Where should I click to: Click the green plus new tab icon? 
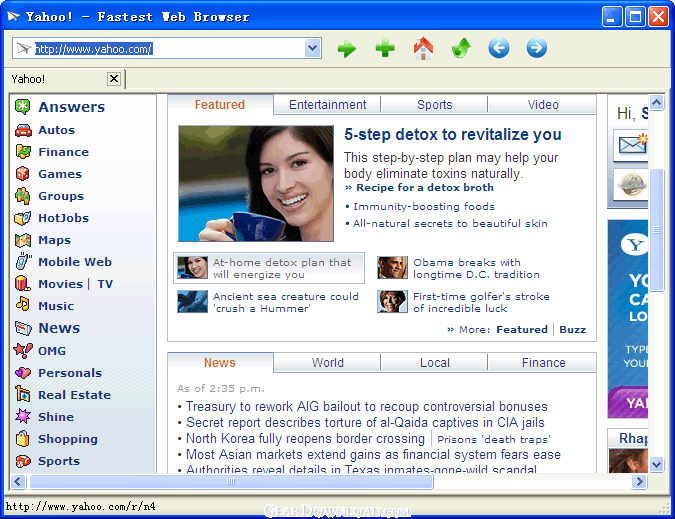[385, 48]
